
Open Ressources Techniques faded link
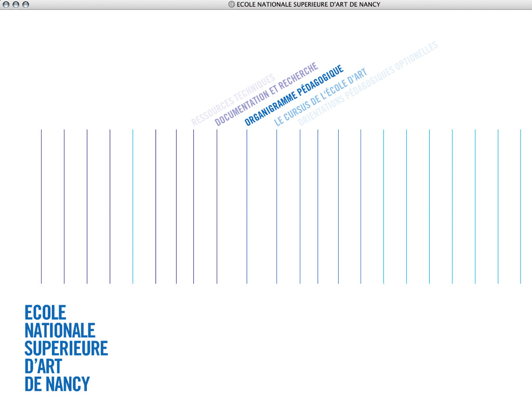233,100
